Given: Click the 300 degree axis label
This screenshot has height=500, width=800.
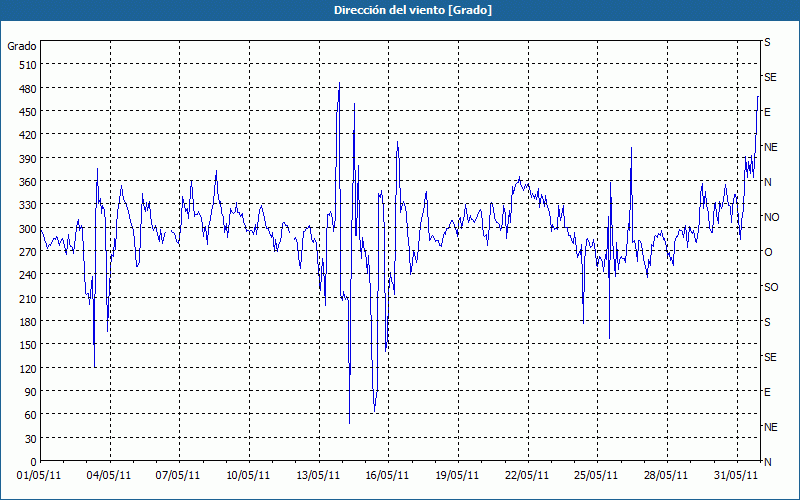Looking at the screenshot, I should pyautogui.click(x=28, y=229).
